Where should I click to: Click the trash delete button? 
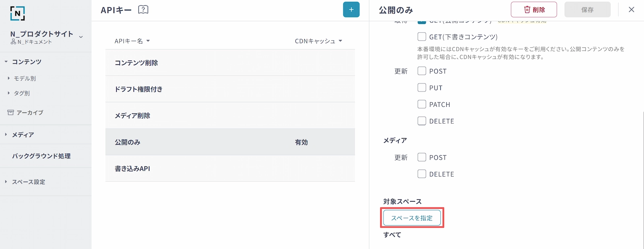pos(534,10)
